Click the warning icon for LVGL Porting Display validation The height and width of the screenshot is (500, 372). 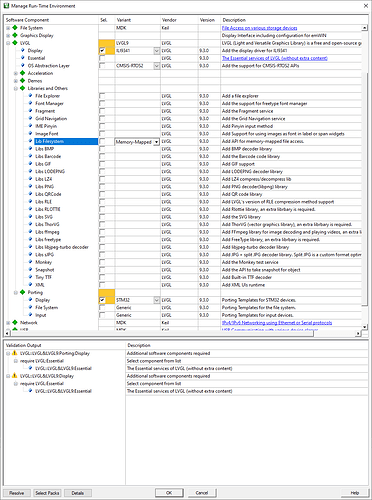point(14,353)
